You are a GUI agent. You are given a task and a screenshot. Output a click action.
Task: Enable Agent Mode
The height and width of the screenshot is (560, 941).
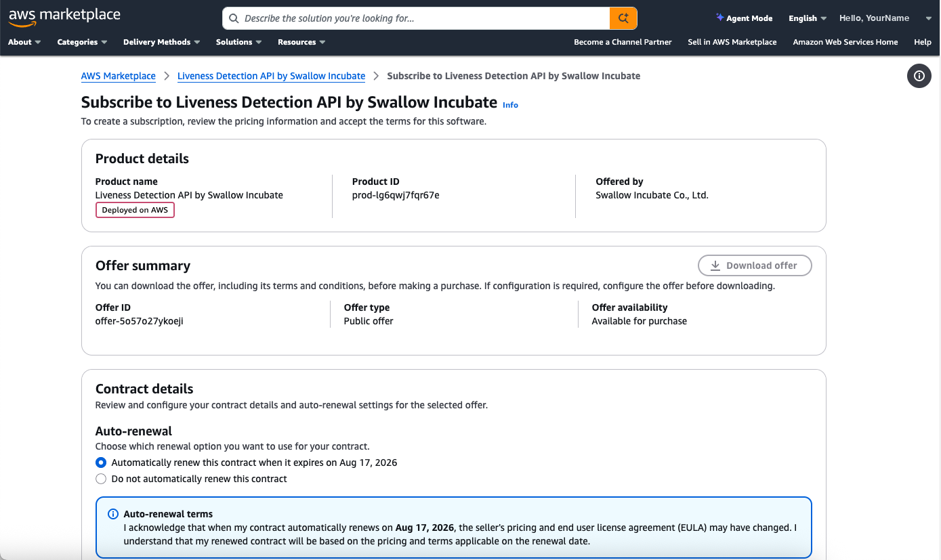click(744, 18)
